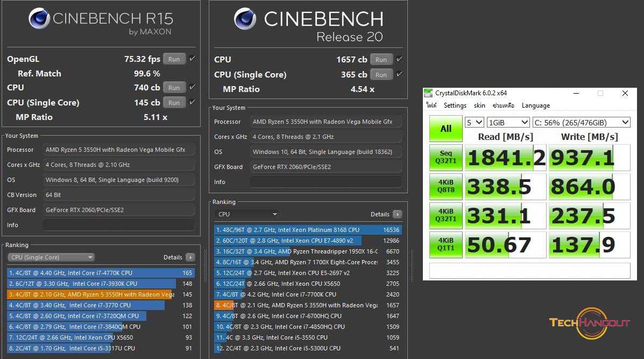Click the Details arrow in Cinebench Release 20 ranking
Viewport: 644px width, 359px height.
click(x=397, y=214)
